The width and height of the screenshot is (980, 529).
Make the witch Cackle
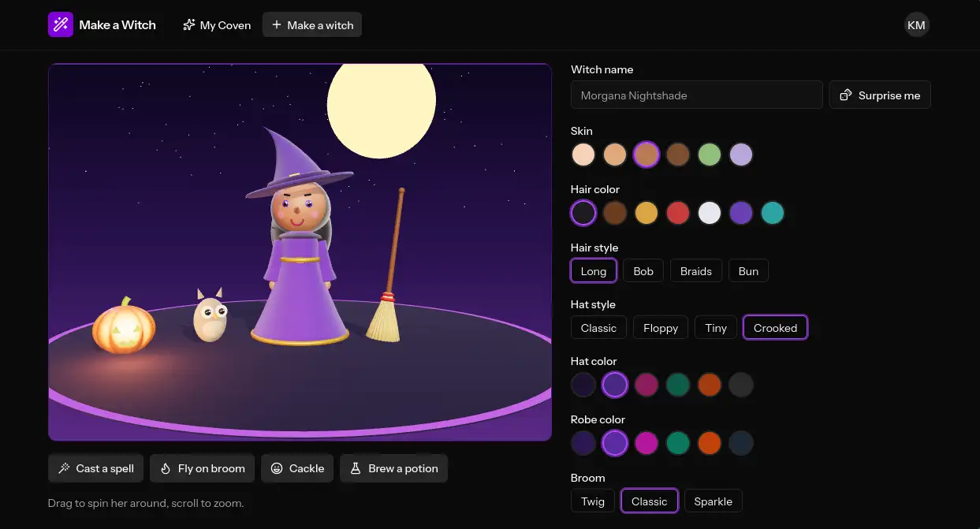(297, 468)
